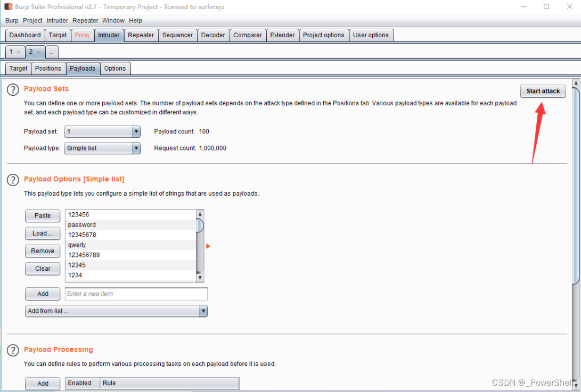Switch to the top-level Repeater tab

(141, 35)
